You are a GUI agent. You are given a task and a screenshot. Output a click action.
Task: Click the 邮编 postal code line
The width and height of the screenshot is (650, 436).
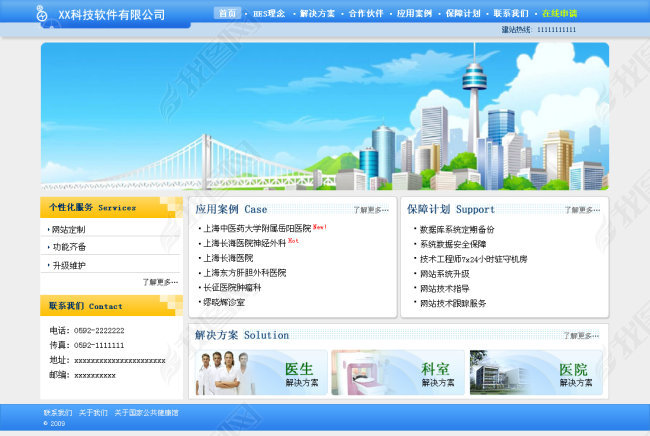coord(82,375)
